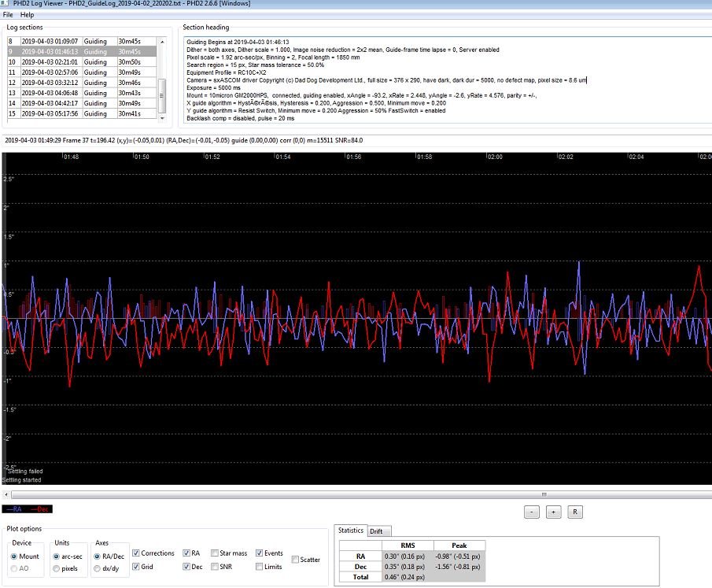Click the zoom out minus button
This screenshot has width=712, height=588.
[x=531, y=512]
